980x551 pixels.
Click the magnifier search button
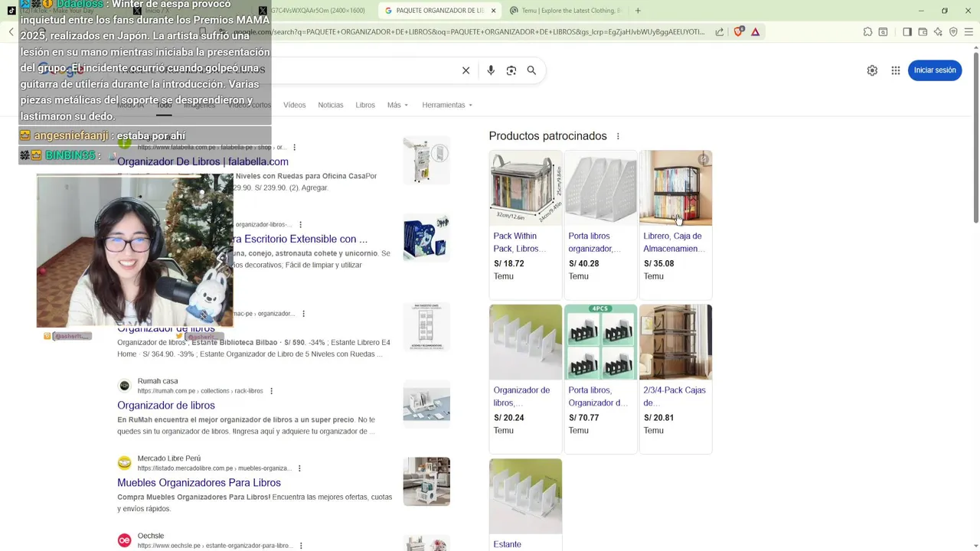pos(531,70)
